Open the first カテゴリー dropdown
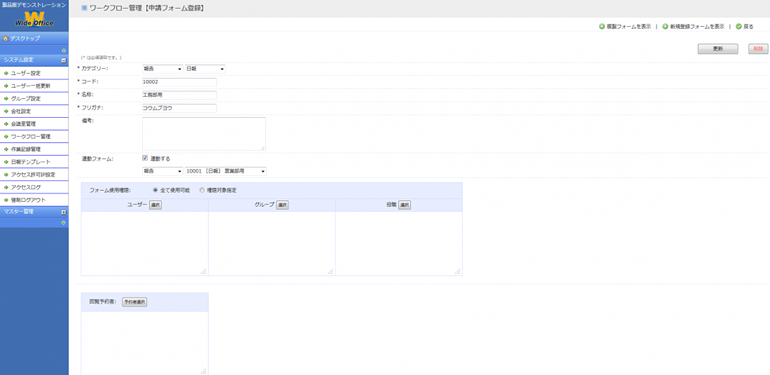Screen dimensions: 770x375 tap(162, 69)
